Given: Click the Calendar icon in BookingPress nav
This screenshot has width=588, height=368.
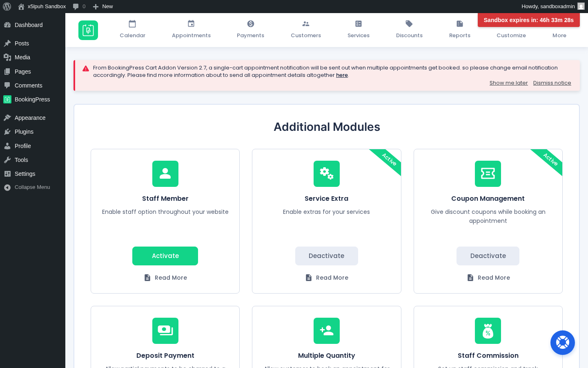Looking at the screenshot, I should 132,24.
